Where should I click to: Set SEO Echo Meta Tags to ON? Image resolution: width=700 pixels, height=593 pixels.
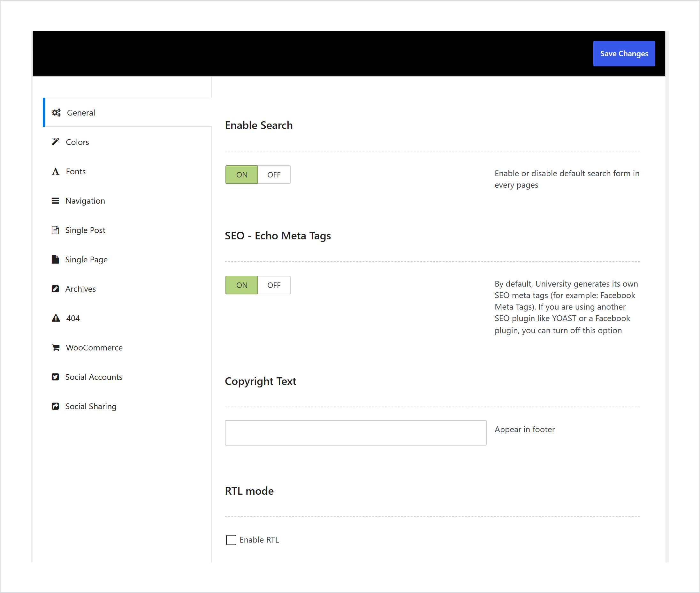pyautogui.click(x=242, y=285)
